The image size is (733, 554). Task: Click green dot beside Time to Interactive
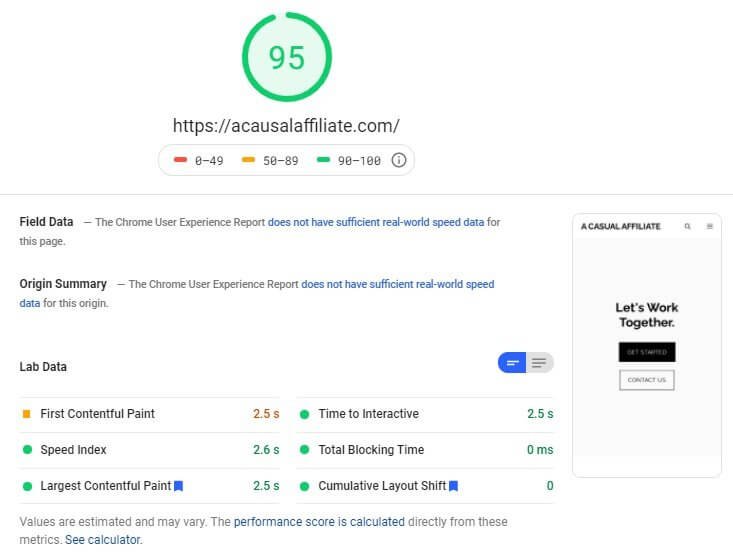pos(304,414)
